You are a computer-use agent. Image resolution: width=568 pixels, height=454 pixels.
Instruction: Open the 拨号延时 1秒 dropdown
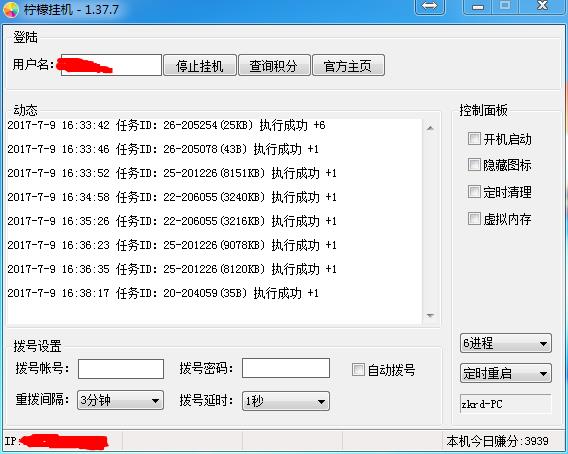[286, 401]
